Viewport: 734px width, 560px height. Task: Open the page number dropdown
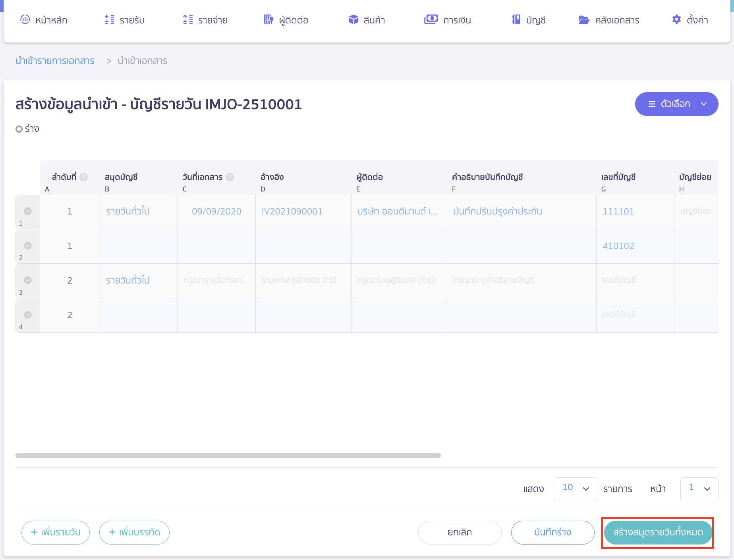point(699,489)
